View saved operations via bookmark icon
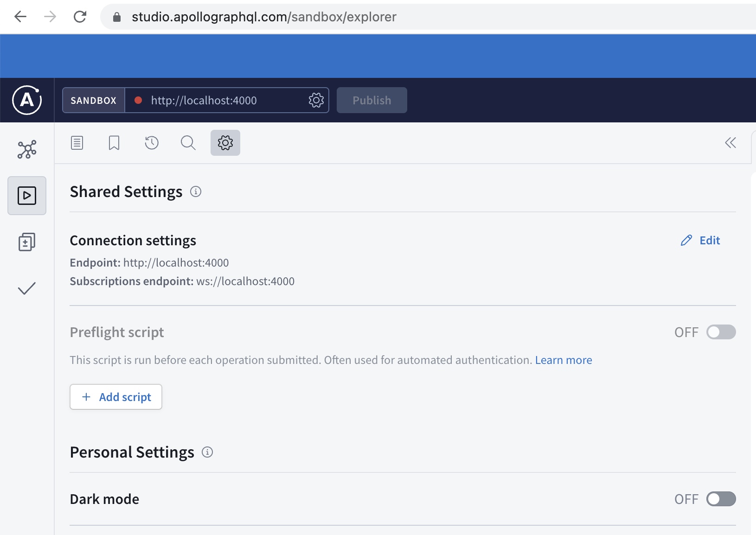The height and width of the screenshot is (535, 756). (114, 143)
